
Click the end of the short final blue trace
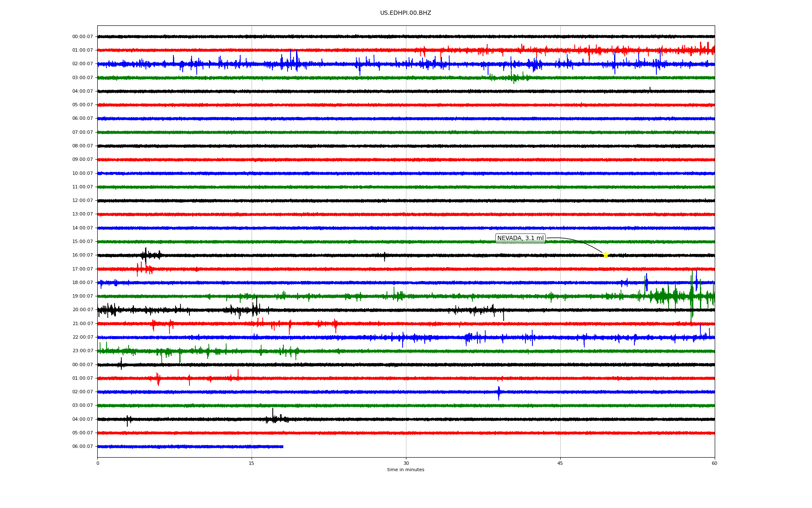coord(283,447)
